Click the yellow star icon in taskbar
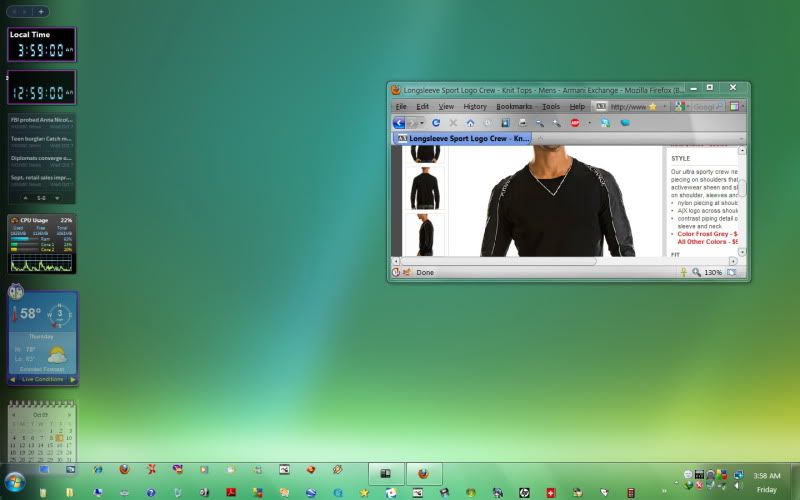Viewport: 800px width, 500px height. 364,493
